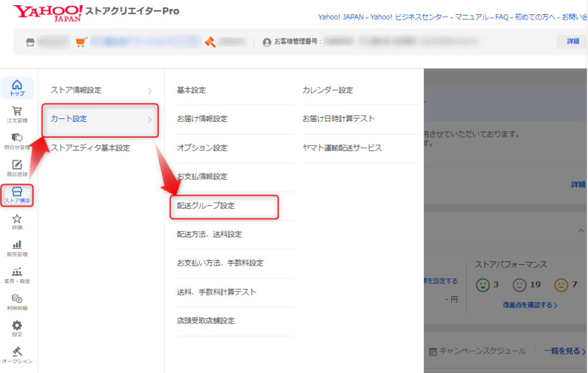Click 一覧を見る link
The image size is (588, 373).
tap(565, 351)
